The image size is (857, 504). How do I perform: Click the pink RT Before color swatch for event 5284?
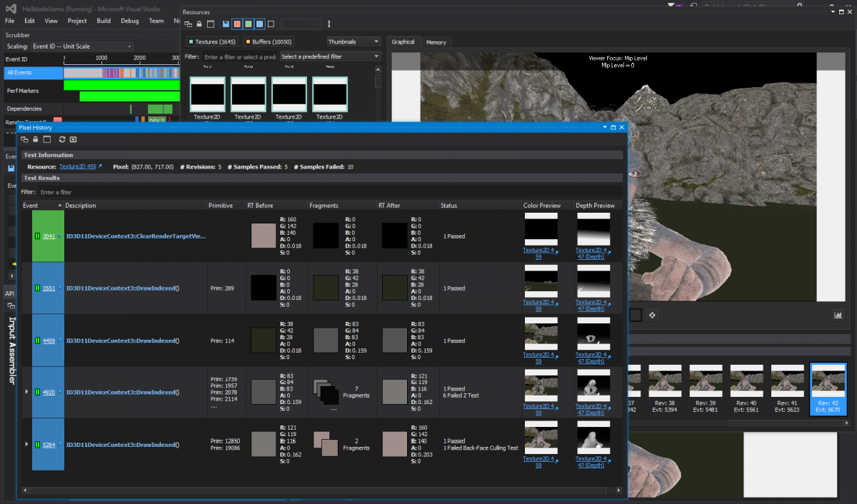263,444
